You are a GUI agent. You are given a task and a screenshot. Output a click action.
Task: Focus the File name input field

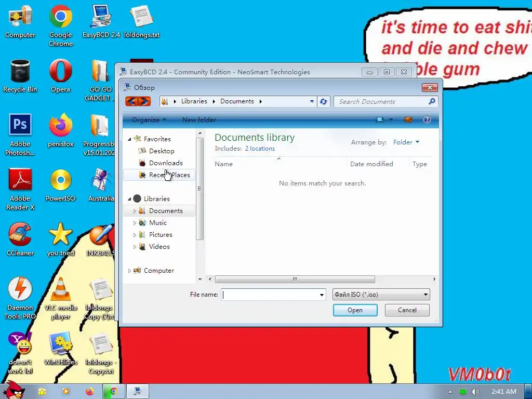(270, 295)
